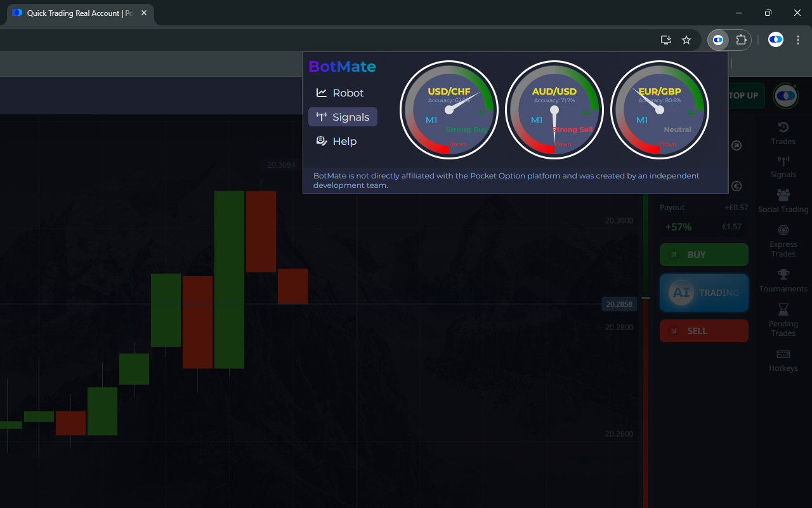812x508 pixels.
Task: Click the €1.57 payout total
Action: (x=731, y=227)
